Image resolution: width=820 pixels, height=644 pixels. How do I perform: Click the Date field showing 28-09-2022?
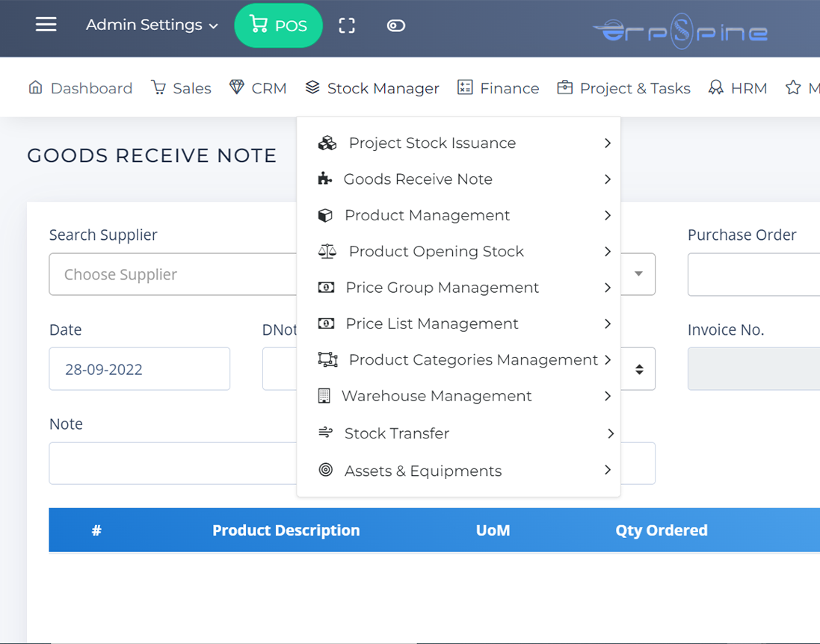click(x=140, y=369)
